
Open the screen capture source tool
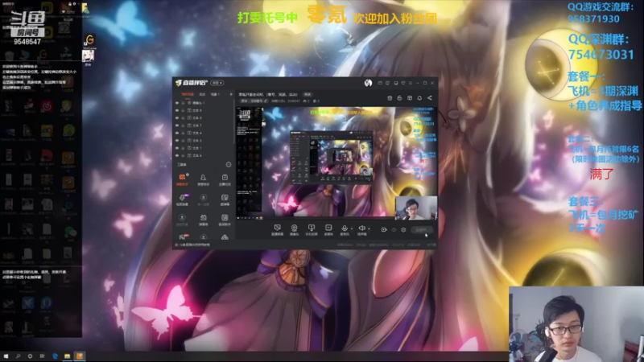pyautogui.click(x=277, y=229)
